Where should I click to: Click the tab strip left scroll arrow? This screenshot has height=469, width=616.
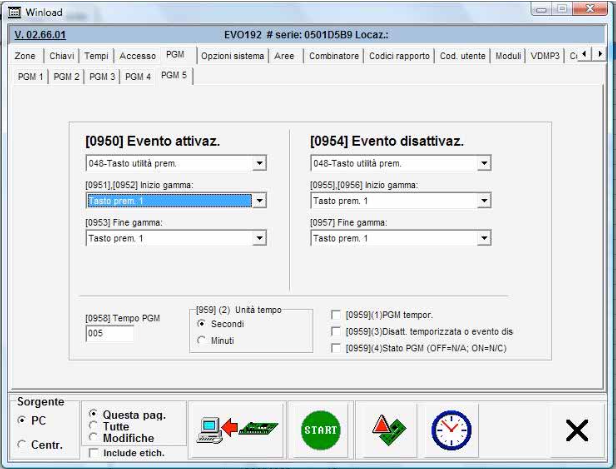(585, 54)
